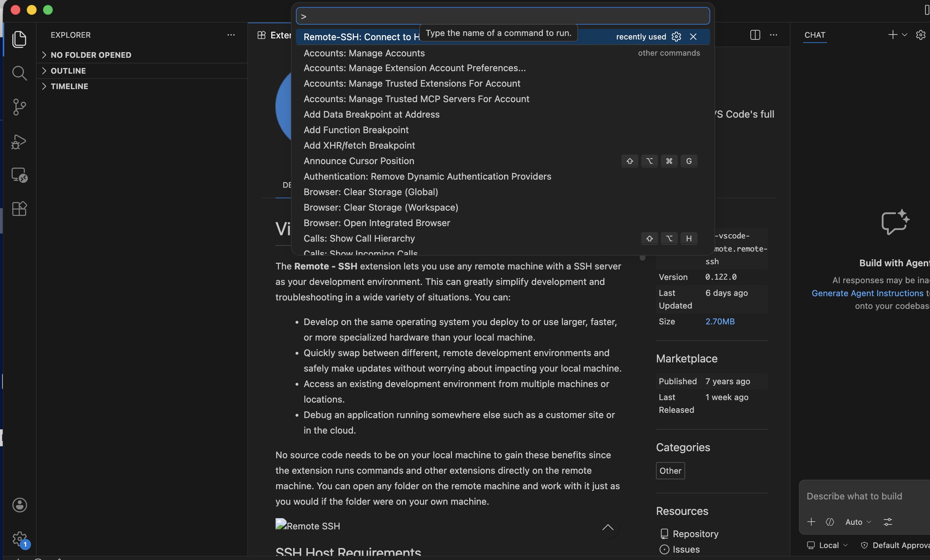The width and height of the screenshot is (930, 560).
Task: Open the Run and Debug view
Action: (19, 142)
